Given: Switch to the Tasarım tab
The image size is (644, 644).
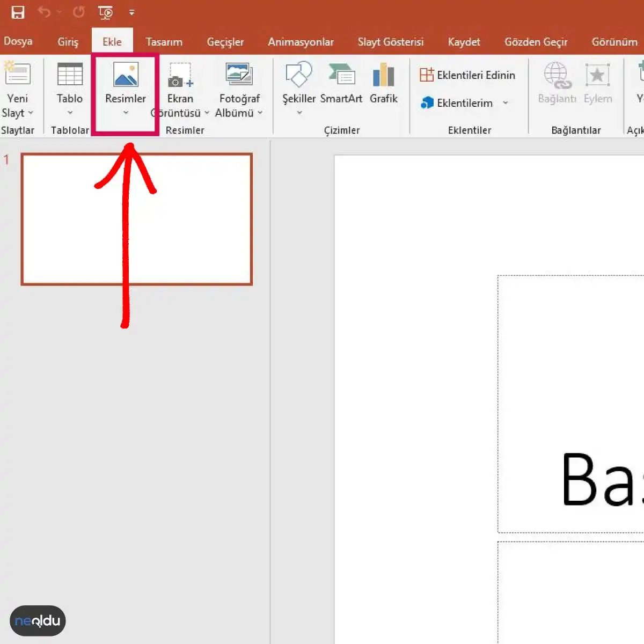Looking at the screenshot, I should [164, 41].
